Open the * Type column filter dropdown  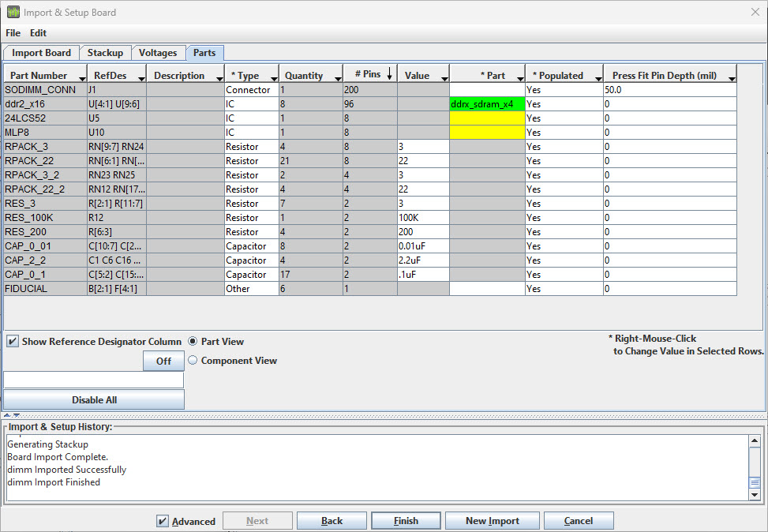coord(272,77)
